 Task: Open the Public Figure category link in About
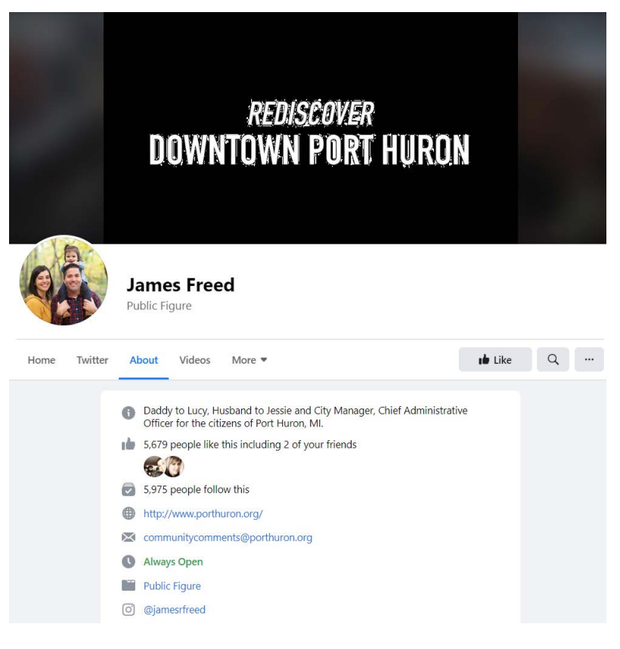172,586
